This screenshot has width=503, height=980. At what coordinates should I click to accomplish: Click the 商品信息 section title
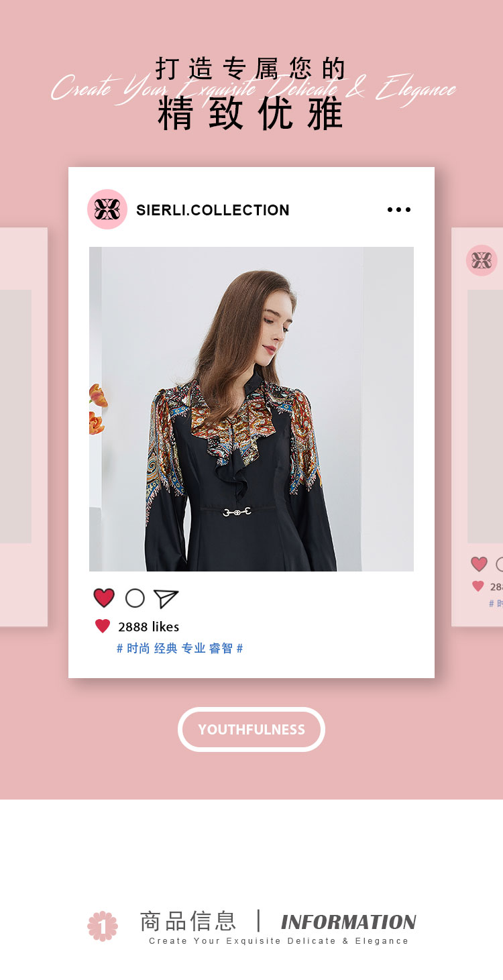(188, 921)
